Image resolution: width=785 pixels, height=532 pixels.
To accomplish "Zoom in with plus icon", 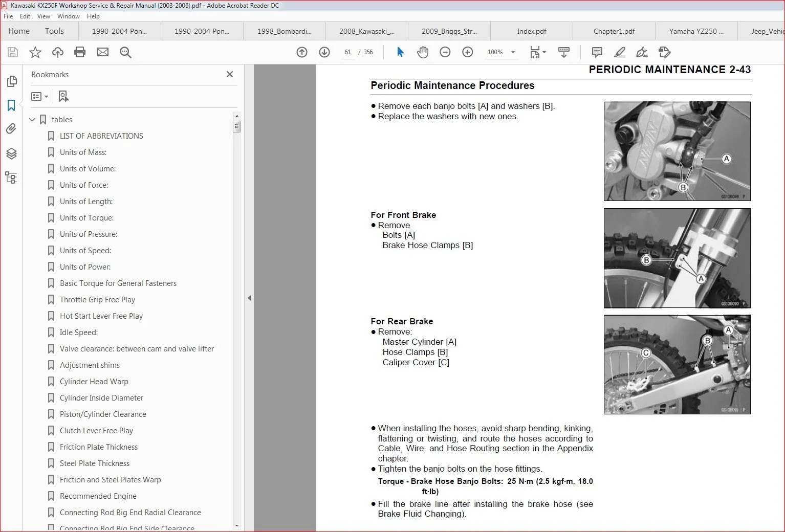I will click(x=468, y=52).
